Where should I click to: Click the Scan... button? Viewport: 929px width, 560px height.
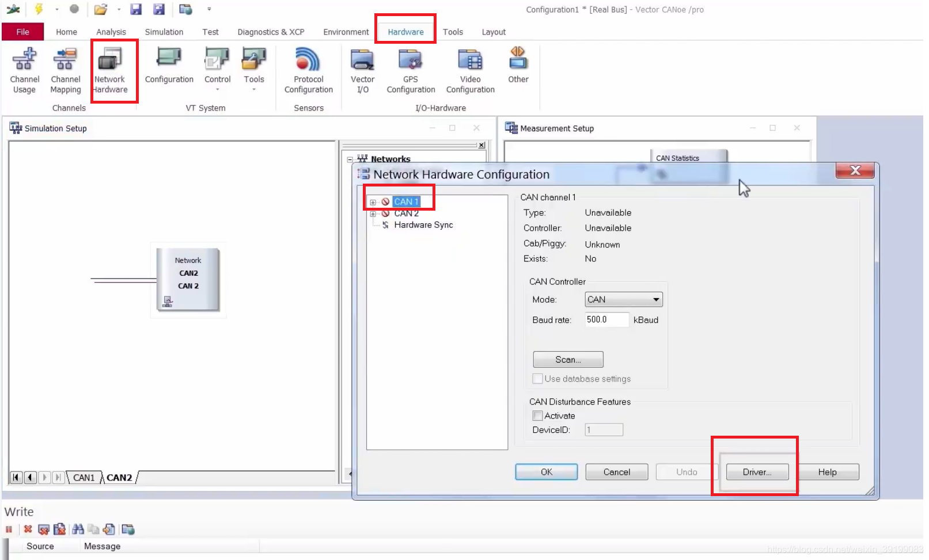click(568, 359)
